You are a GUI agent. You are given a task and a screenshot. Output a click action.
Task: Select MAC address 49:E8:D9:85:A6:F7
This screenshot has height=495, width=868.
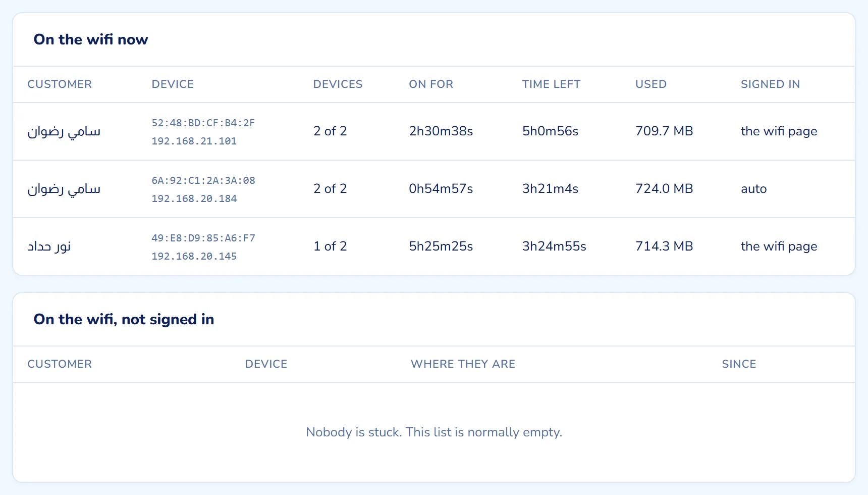pos(203,238)
